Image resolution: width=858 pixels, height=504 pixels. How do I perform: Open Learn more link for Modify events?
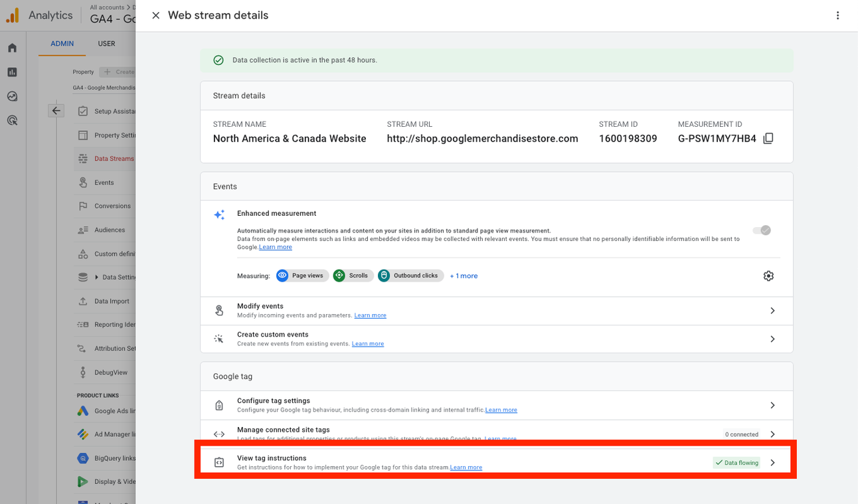pyautogui.click(x=371, y=315)
